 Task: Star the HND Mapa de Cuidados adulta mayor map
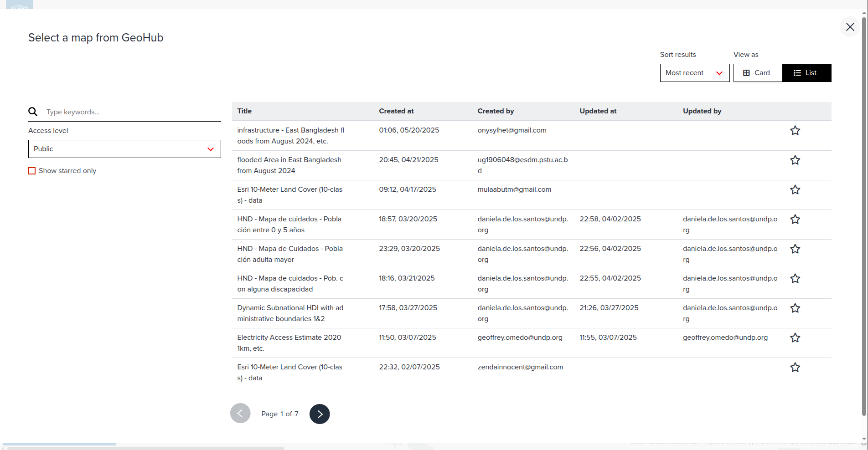point(795,249)
